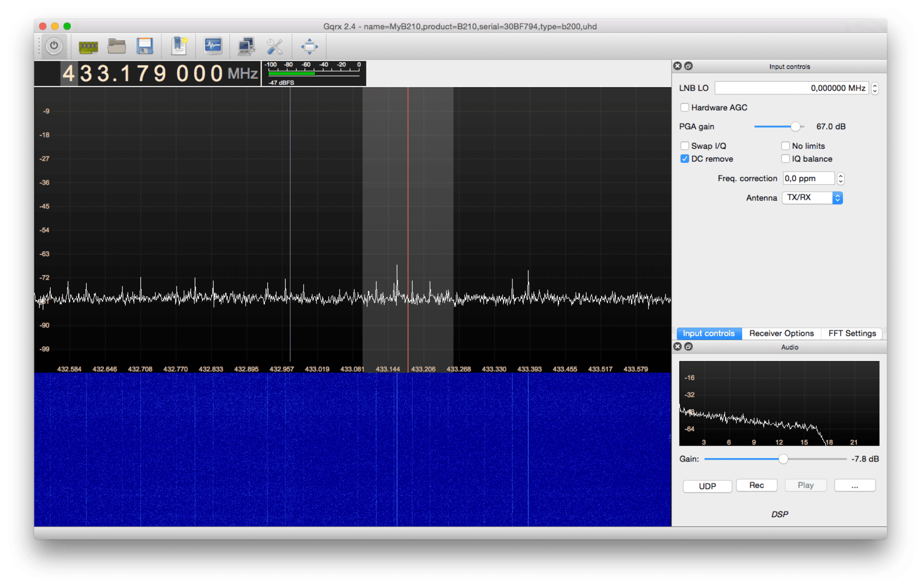Start audio recording with the Rec button
This screenshot has width=921, height=588.
point(757,485)
